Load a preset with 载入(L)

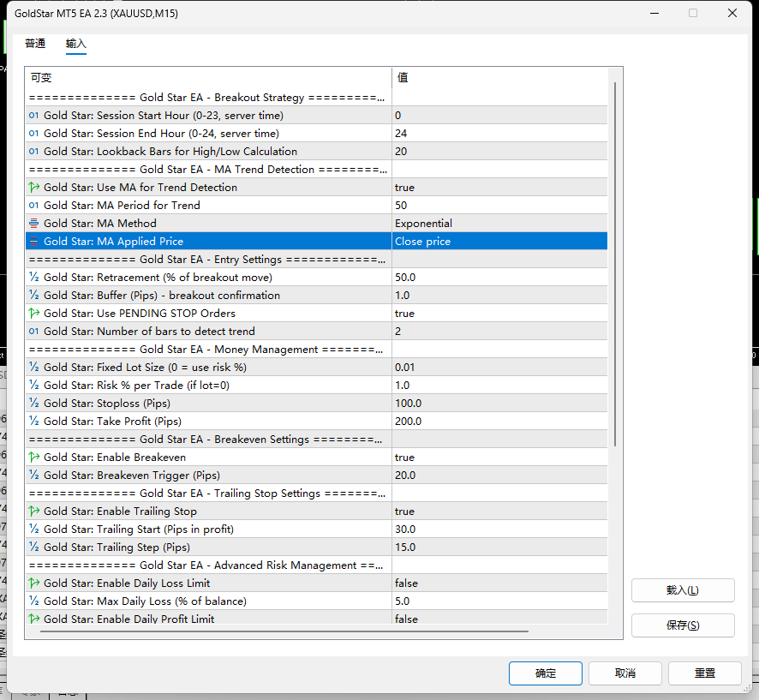pos(683,590)
